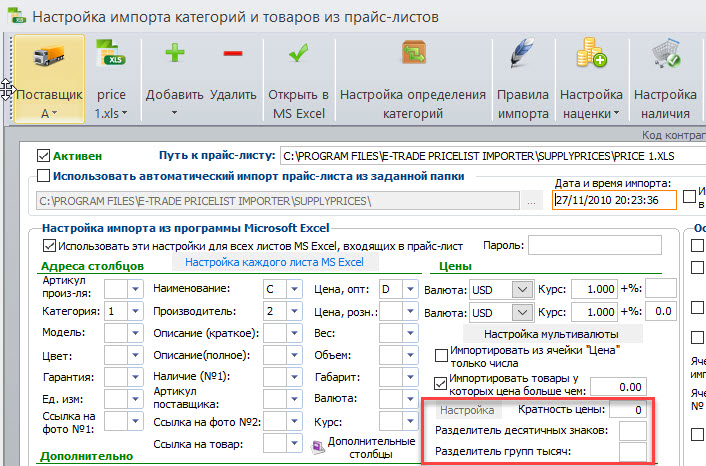Click the Настройка мультивалюты button

pyautogui.click(x=551, y=334)
